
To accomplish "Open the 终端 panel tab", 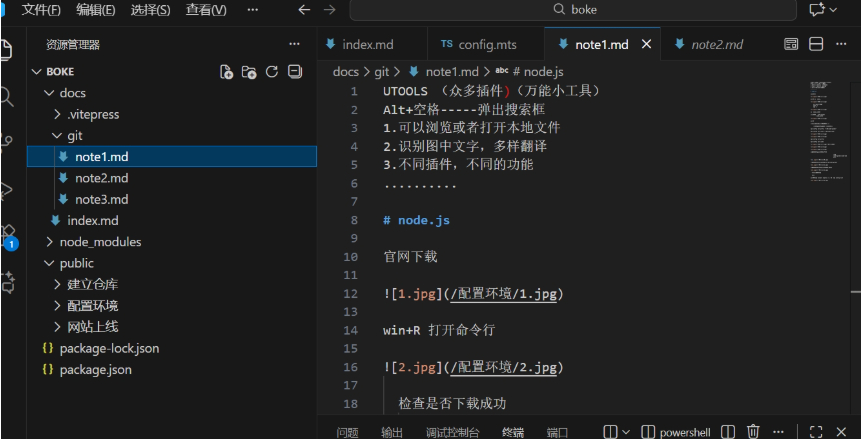I will point(513,433).
